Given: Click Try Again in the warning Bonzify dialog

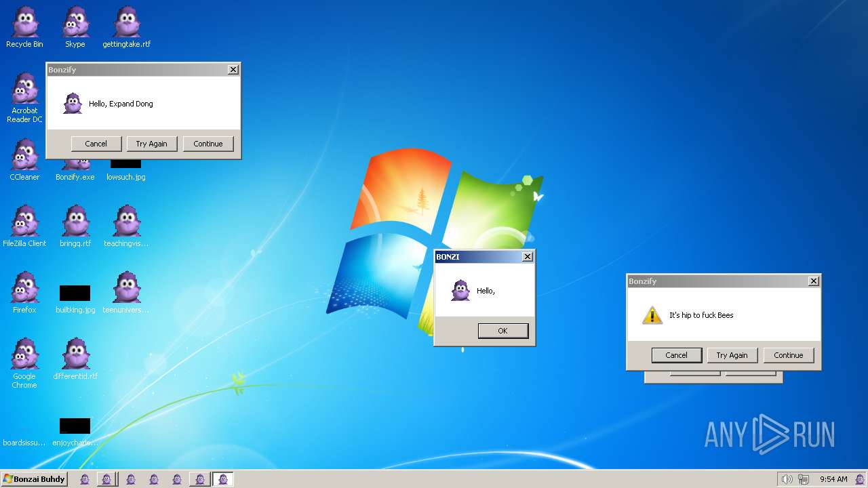Looking at the screenshot, I should pyautogui.click(x=732, y=355).
